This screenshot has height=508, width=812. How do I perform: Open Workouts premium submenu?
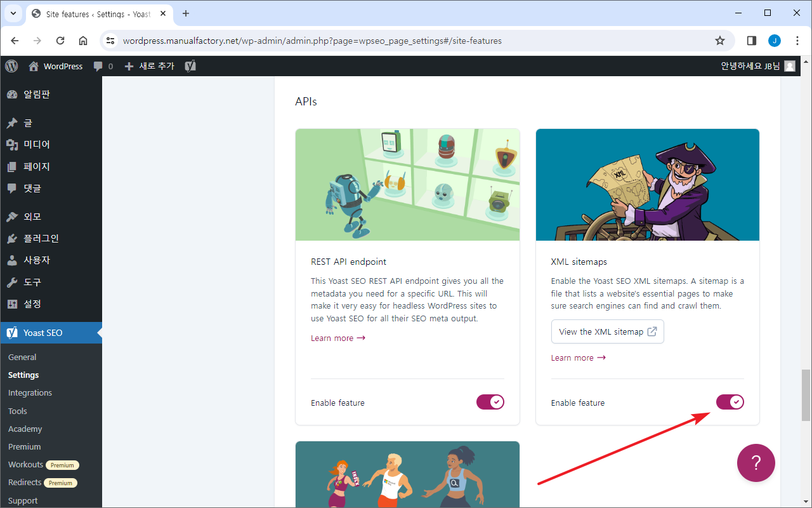(43, 465)
